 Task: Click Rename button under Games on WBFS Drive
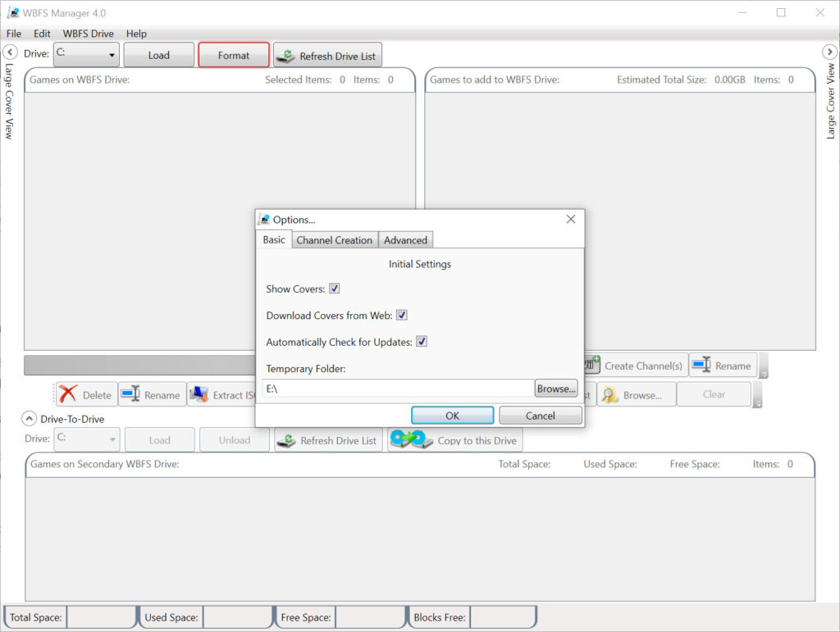click(x=152, y=395)
